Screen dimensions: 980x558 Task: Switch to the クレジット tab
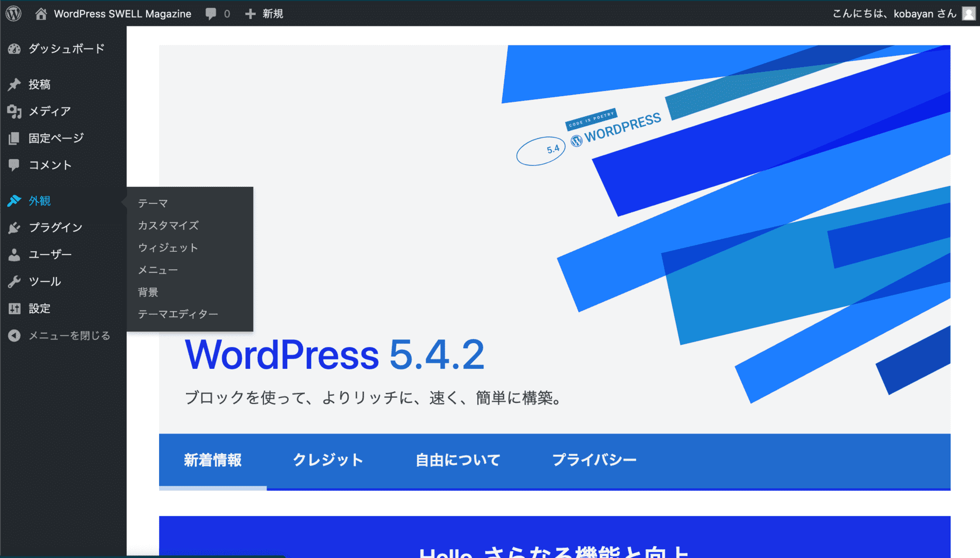328,460
